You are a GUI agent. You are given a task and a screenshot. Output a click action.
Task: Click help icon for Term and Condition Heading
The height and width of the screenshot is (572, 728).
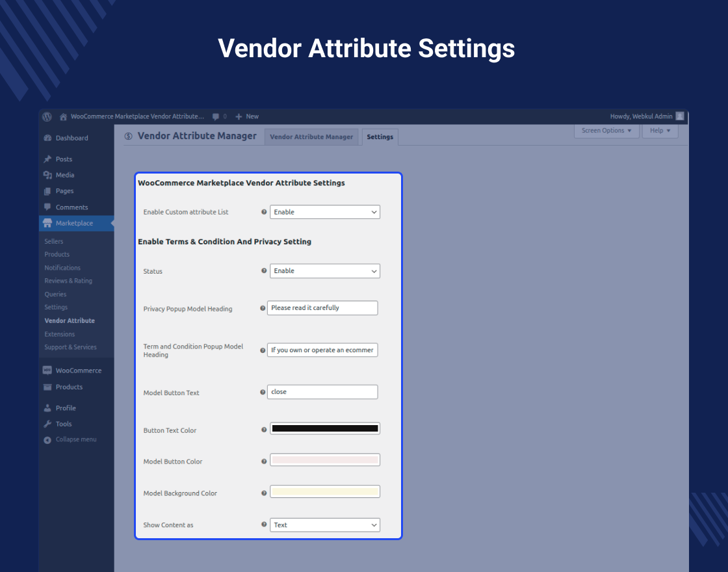[x=263, y=350]
